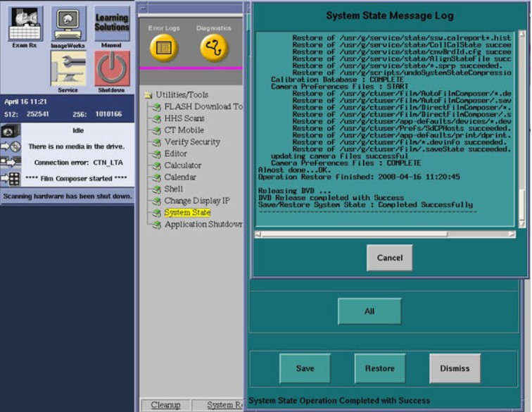Click the Film Composer status icon
The image size is (532, 412).
click(x=11, y=178)
